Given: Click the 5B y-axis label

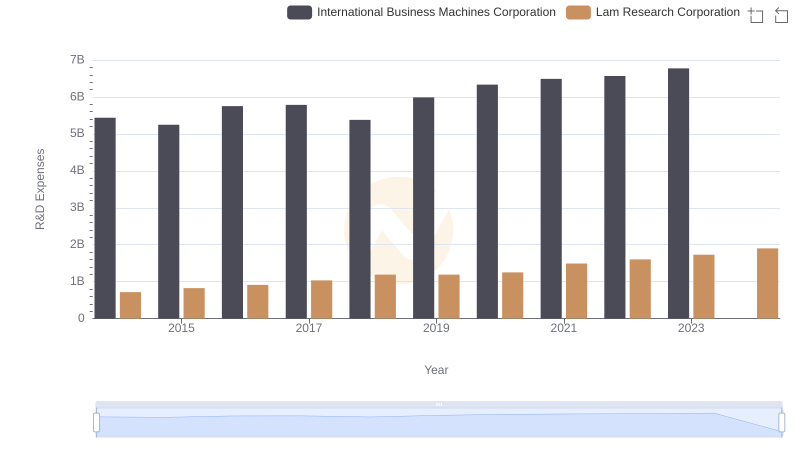Looking at the screenshot, I should (77, 134).
